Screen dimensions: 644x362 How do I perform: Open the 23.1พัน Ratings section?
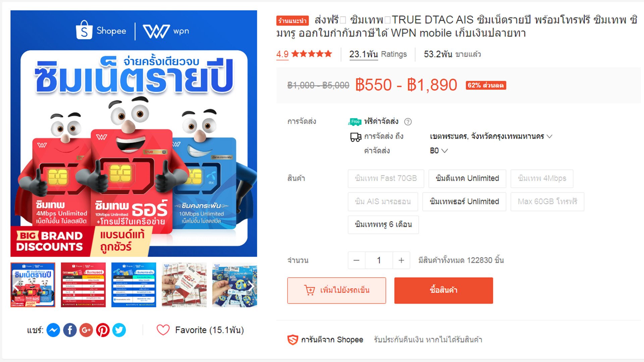coord(378,54)
